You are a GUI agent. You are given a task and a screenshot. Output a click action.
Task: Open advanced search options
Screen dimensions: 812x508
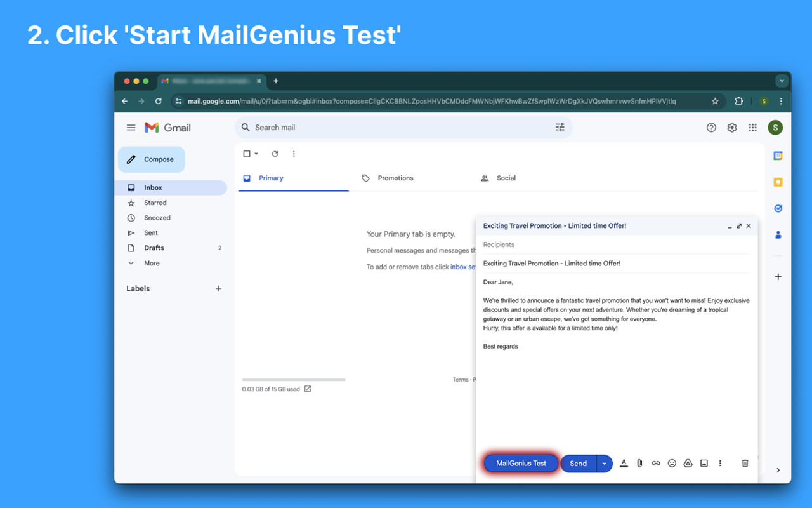click(x=560, y=127)
